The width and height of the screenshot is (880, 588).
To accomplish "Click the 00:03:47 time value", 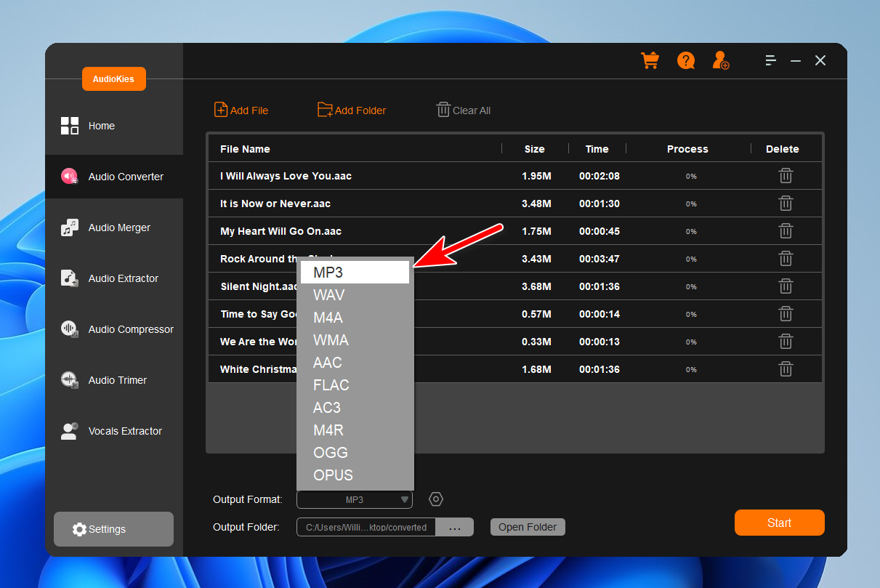I will click(x=599, y=259).
